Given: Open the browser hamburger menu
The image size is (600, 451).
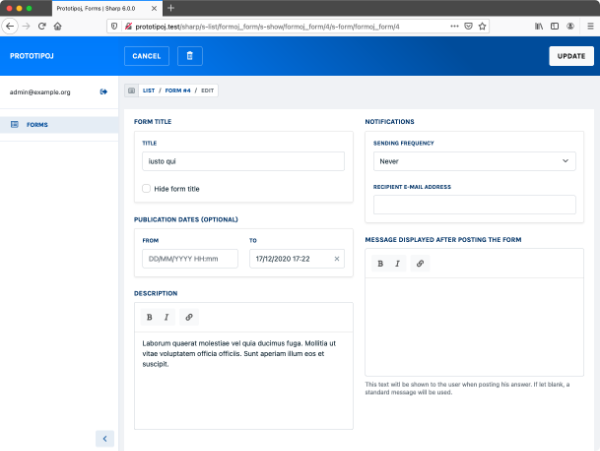Looking at the screenshot, I should [x=590, y=26].
